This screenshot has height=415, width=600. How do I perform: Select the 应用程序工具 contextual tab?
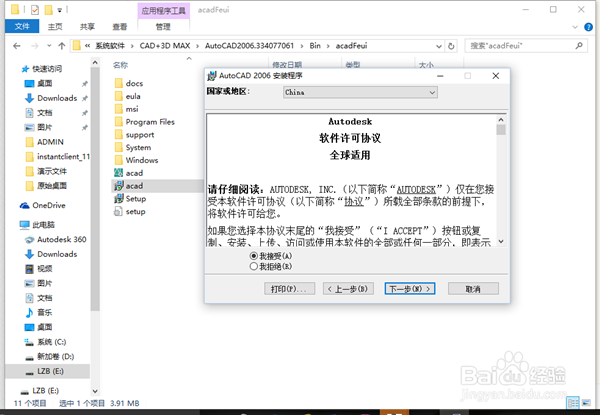[x=163, y=10]
